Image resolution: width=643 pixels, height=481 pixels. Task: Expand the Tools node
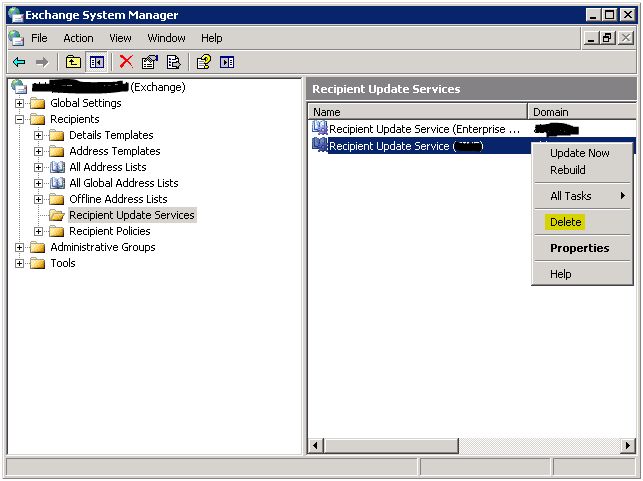(19, 263)
